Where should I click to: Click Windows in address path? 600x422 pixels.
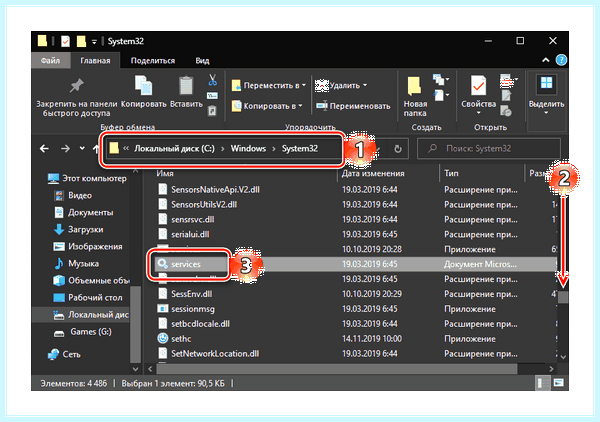point(248,148)
